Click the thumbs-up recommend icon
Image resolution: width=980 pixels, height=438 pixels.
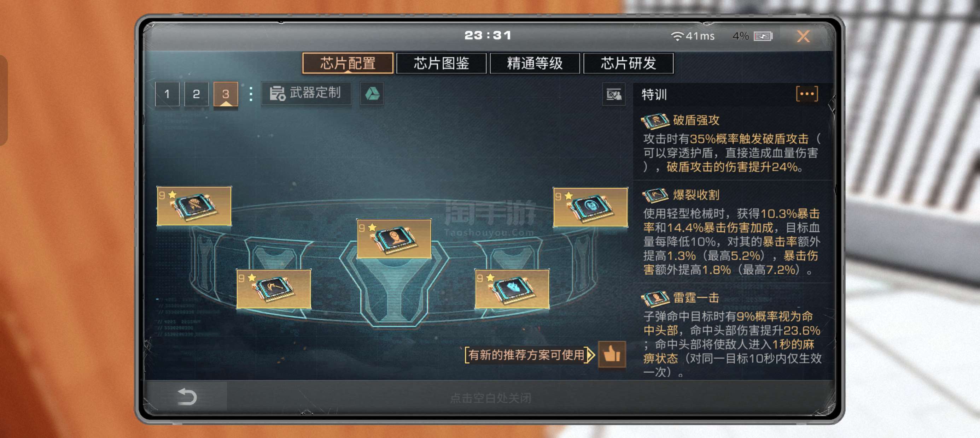pos(612,354)
